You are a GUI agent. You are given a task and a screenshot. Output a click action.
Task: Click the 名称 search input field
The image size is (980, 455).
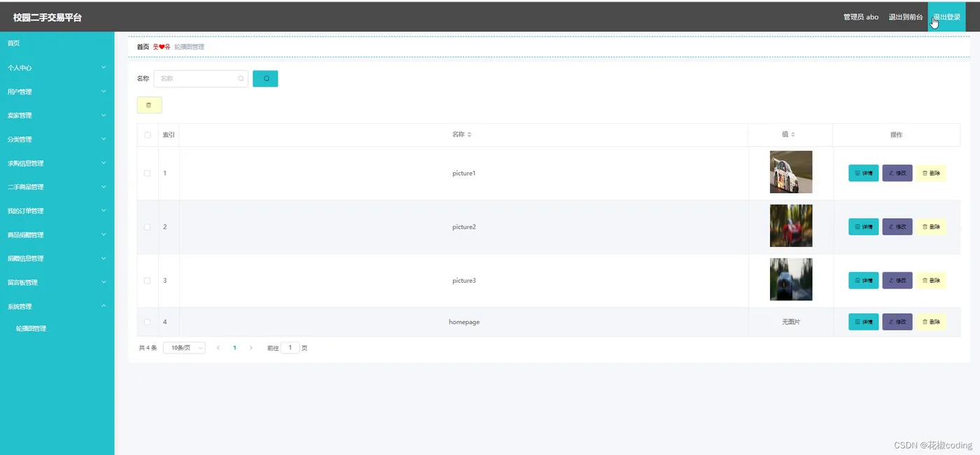pos(201,78)
